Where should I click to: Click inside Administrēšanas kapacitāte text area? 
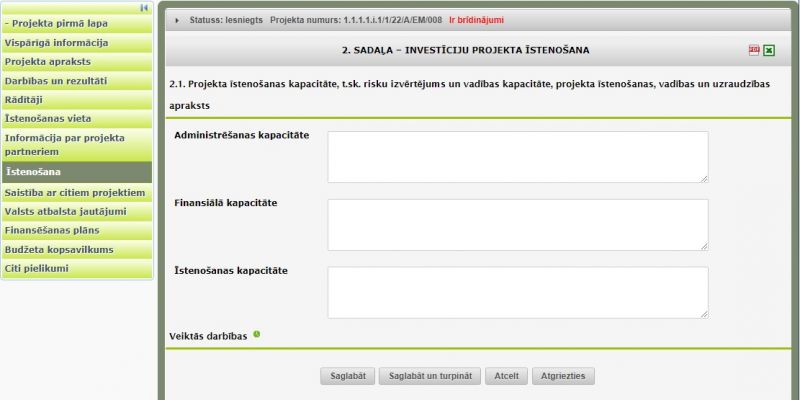517,157
